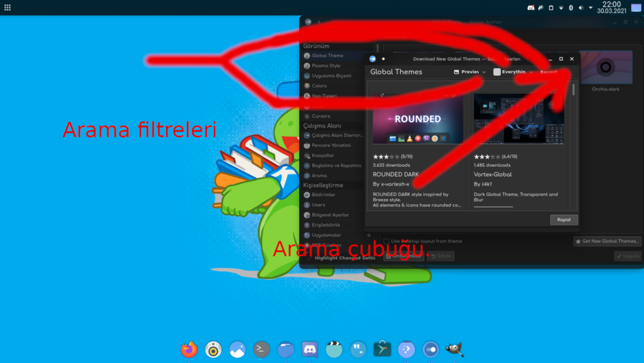Viewport: 644px width, 363px height.
Task: Click the pin dot in dialog titlebar
Action: click(384, 59)
